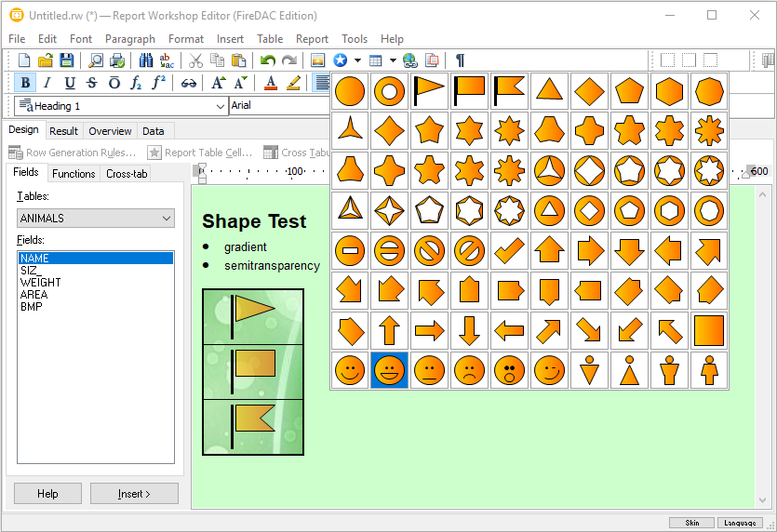Screen dimensions: 777x532
Task: Insert the triangular pennant flag shape
Action: pyautogui.click(x=429, y=91)
